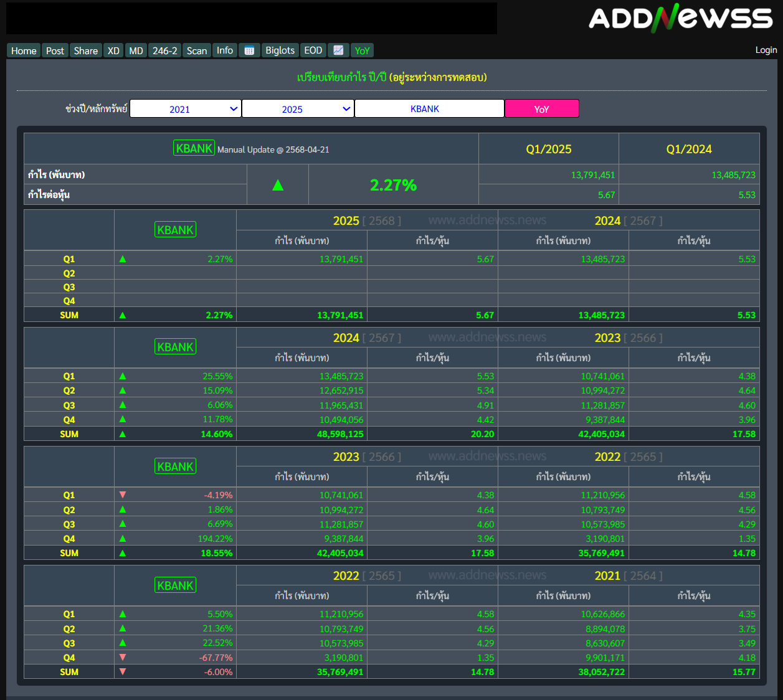The image size is (783, 700).
Task: Click the Q1/2024 header cell
Action: [x=689, y=149]
